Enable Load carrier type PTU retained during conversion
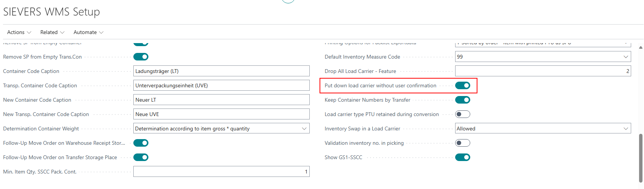The height and width of the screenshot is (189, 644). coord(463,114)
